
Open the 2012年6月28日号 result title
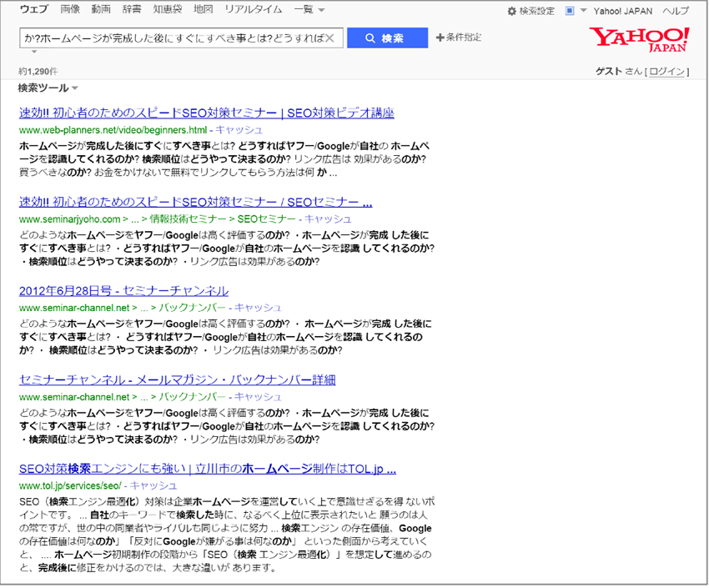(124, 291)
